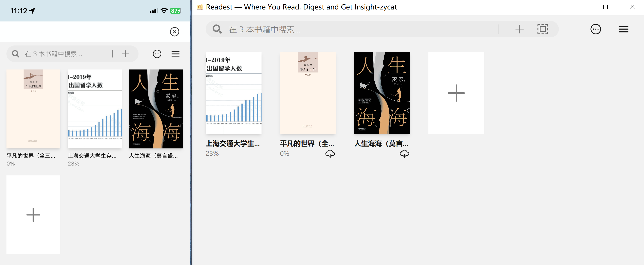Click the 上海交通大学生存... title in mobile view
This screenshot has height=265, width=644.
tap(92, 156)
